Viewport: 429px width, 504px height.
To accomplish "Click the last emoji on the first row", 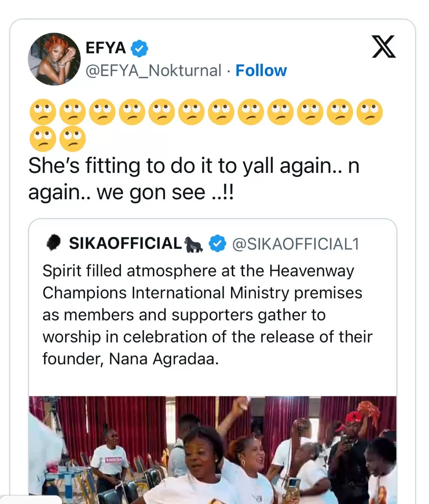I will tap(370, 112).
